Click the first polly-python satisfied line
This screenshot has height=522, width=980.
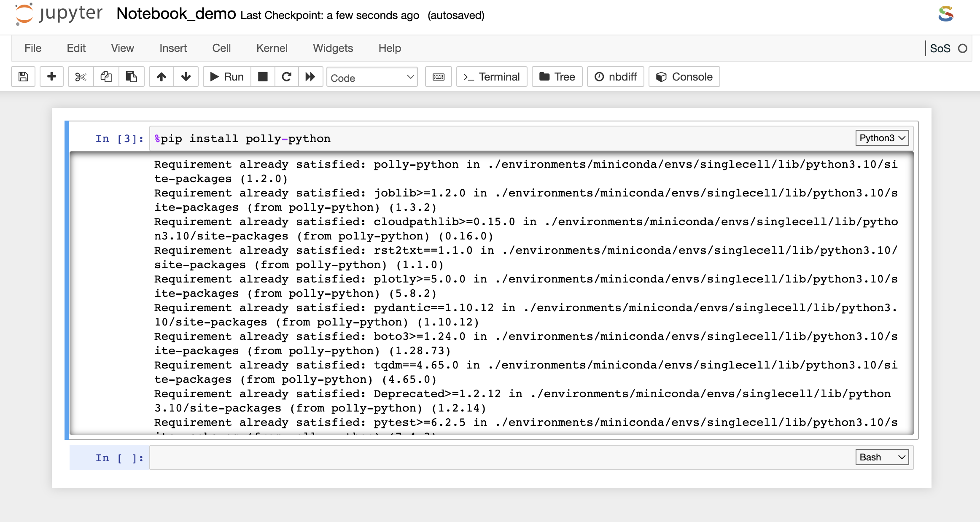pos(526,172)
